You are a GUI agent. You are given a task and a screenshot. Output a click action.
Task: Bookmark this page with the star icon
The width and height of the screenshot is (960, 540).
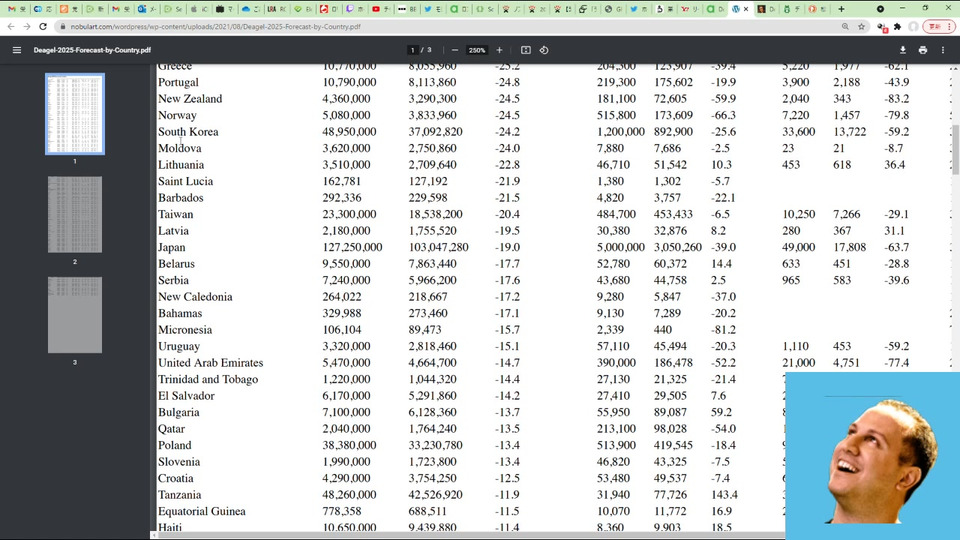(861, 27)
